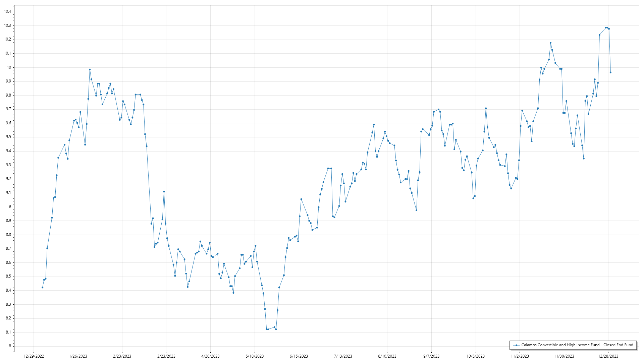Viewport: 644px width, 362px height.
Task: Click the 12/28/2023 date tick label
Action: tap(608, 356)
